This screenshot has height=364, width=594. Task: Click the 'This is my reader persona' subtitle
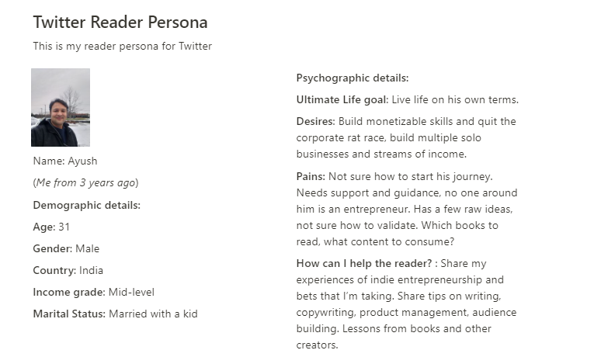pos(123,47)
